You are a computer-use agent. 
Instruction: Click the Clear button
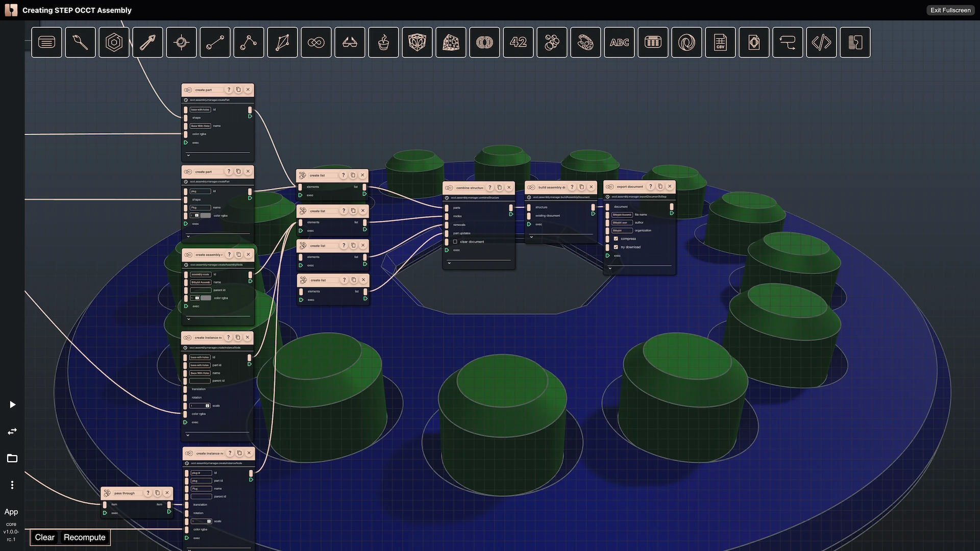pos(45,537)
